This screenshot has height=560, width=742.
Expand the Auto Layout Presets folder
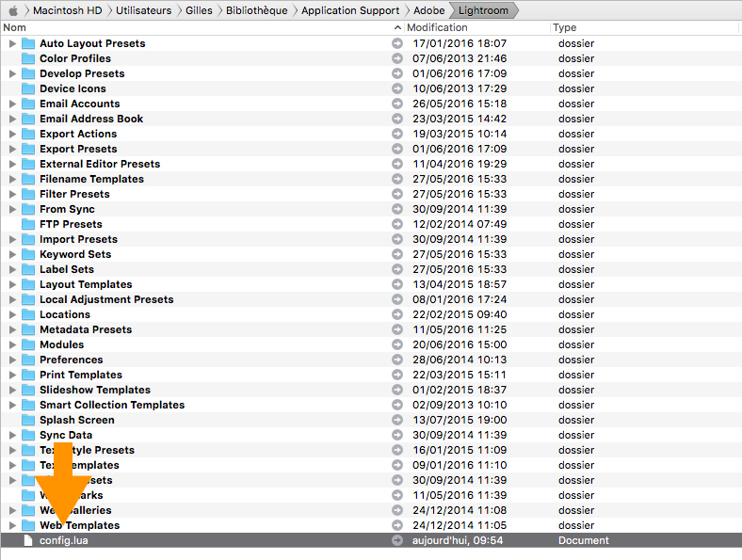pos(12,43)
